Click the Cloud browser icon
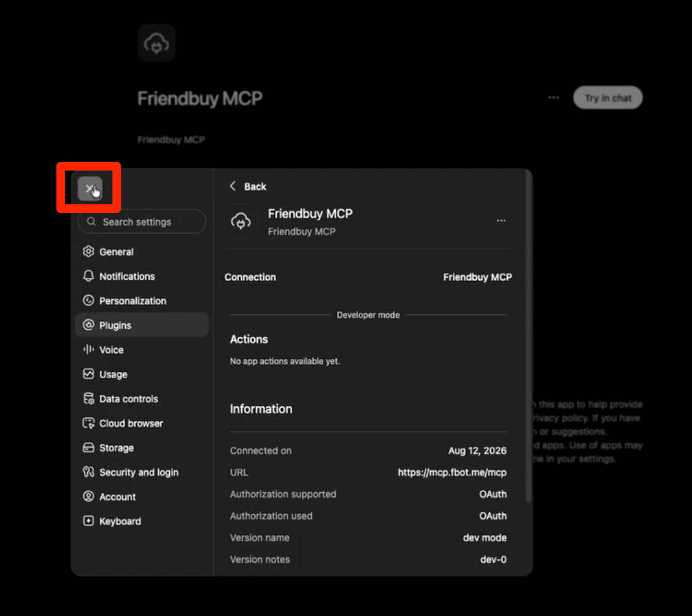The height and width of the screenshot is (616, 692). 88,423
